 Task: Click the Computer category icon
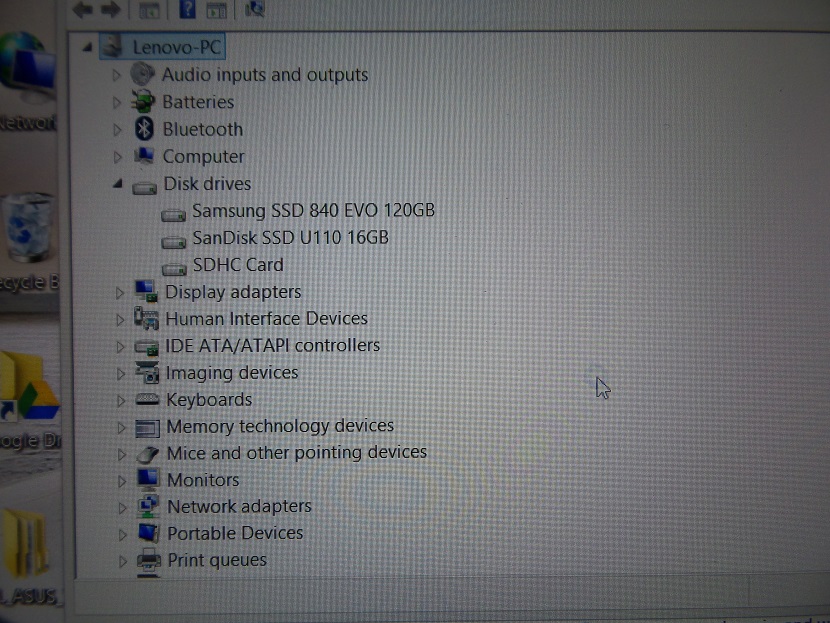coord(144,156)
